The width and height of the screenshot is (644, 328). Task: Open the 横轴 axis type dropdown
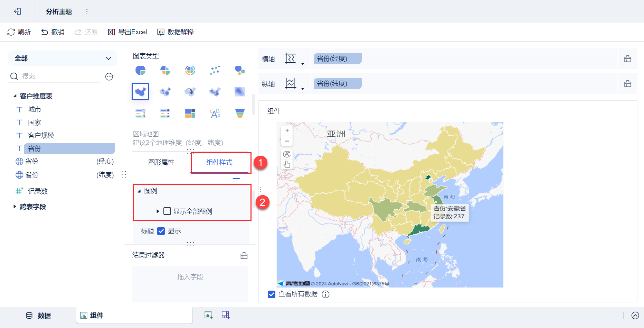tap(294, 59)
